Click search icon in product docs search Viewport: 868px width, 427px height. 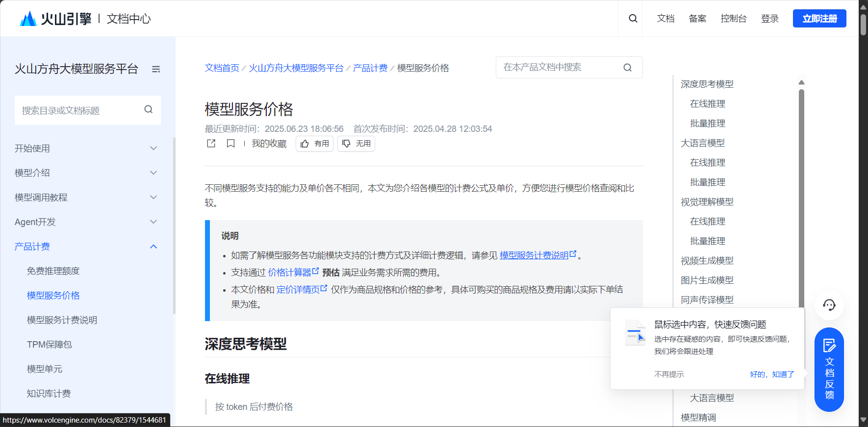628,68
